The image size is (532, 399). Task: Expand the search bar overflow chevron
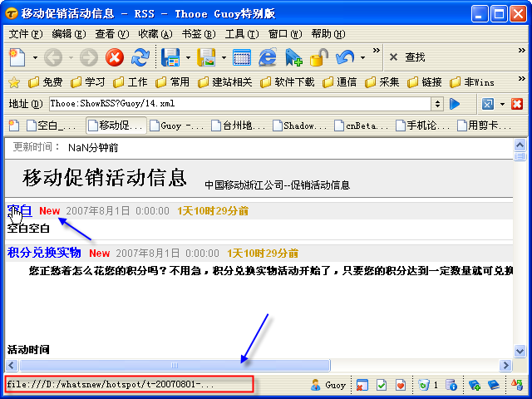tap(522, 51)
